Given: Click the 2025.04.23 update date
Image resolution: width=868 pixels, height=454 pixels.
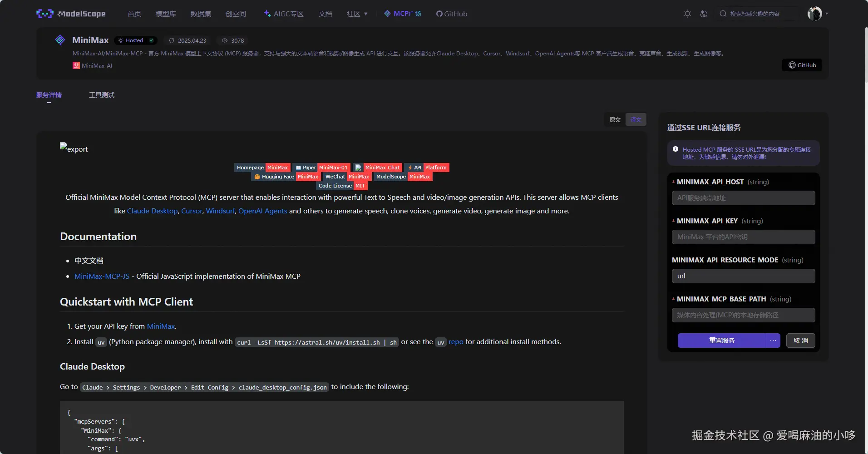Looking at the screenshot, I should coord(192,40).
